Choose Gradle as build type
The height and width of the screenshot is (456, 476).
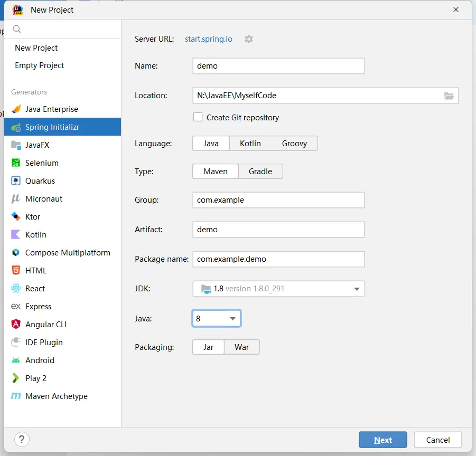point(260,172)
